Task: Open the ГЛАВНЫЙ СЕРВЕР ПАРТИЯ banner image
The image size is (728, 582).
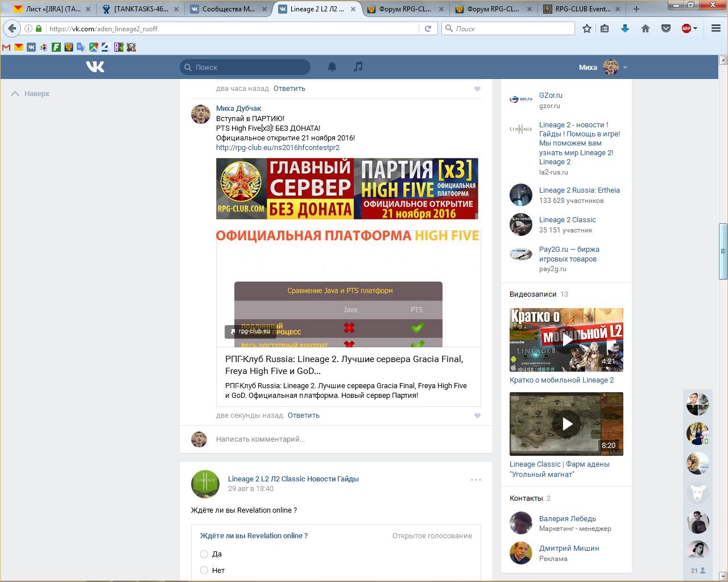Action: (x=347, y=189)
